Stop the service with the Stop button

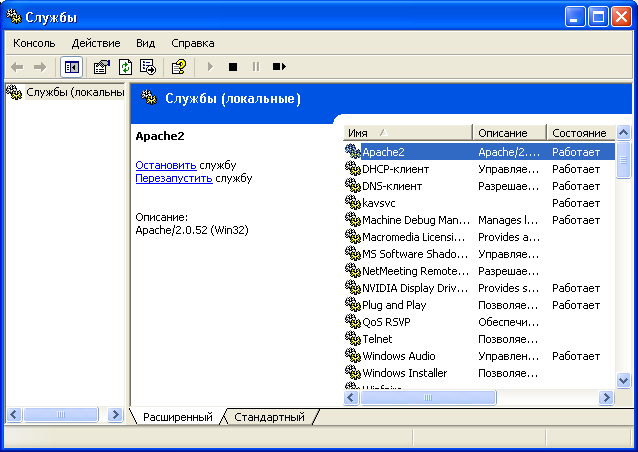pos(233,67)
